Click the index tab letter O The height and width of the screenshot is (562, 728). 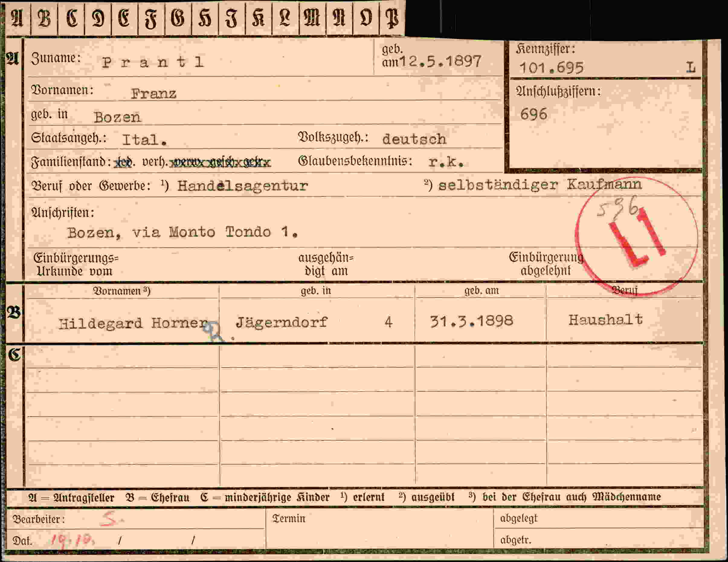[x=366, y=18]
